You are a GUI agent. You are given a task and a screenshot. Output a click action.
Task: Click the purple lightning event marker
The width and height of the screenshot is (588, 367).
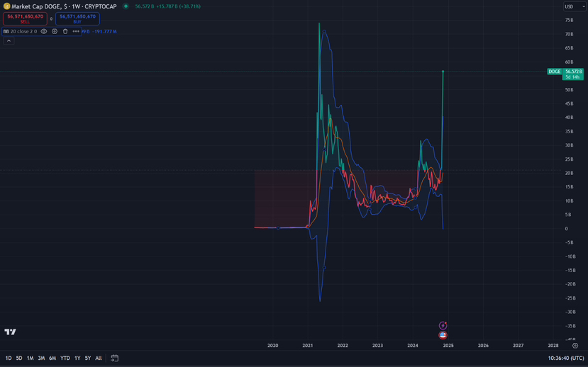point(443,325)
